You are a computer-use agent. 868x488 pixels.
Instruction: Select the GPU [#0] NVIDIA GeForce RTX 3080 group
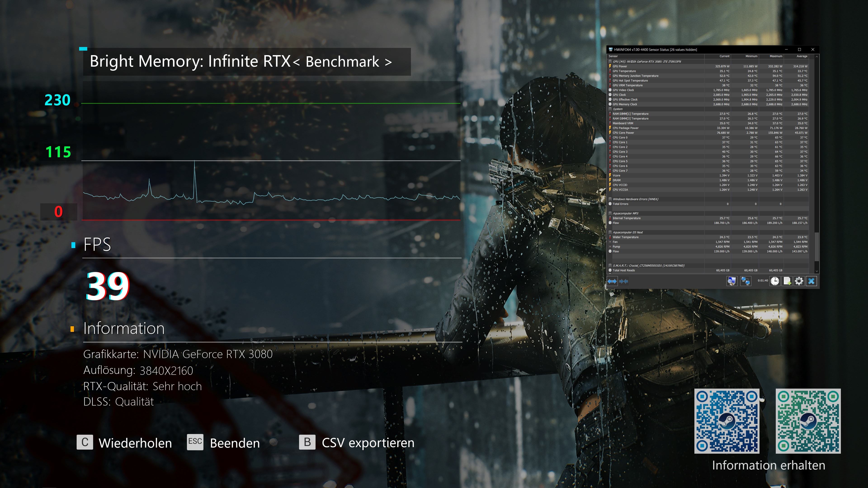[x=647, y=62]
